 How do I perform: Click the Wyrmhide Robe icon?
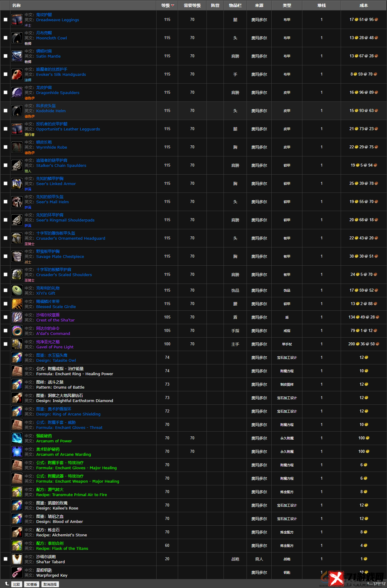[17, 147]
